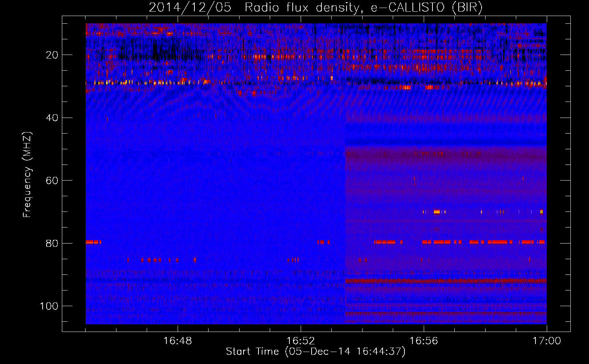Click the '60' frequency tick label

(x=52, y=181)
